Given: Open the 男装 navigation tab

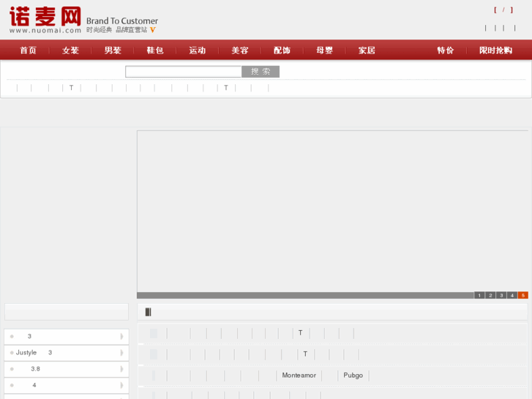Looking at the screenshot, I should tap(113, 51).
